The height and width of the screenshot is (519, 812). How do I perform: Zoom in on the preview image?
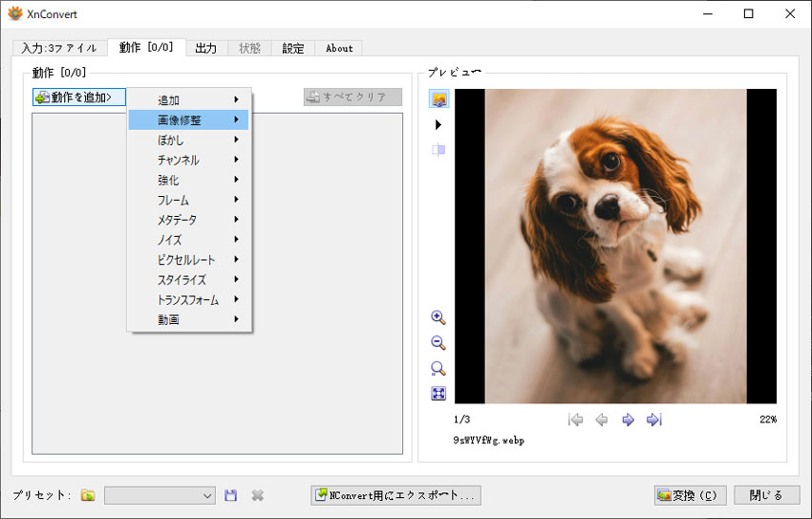(438, 317)
